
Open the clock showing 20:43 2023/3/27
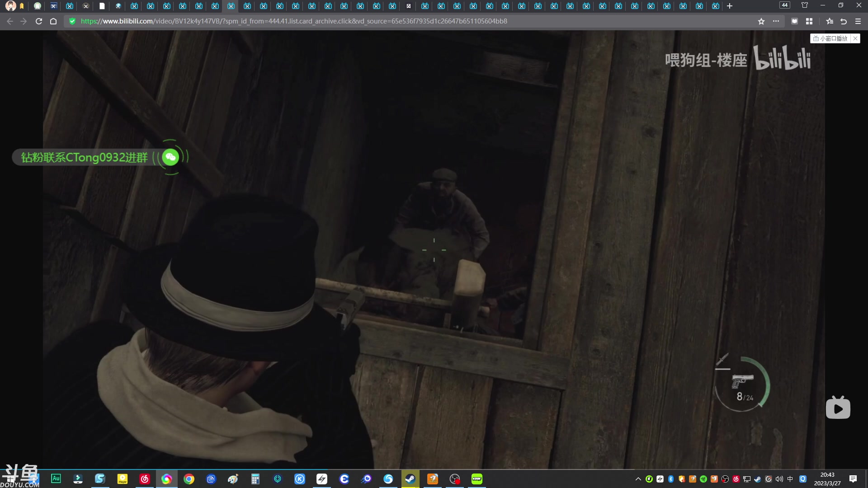tap(827, 479)
